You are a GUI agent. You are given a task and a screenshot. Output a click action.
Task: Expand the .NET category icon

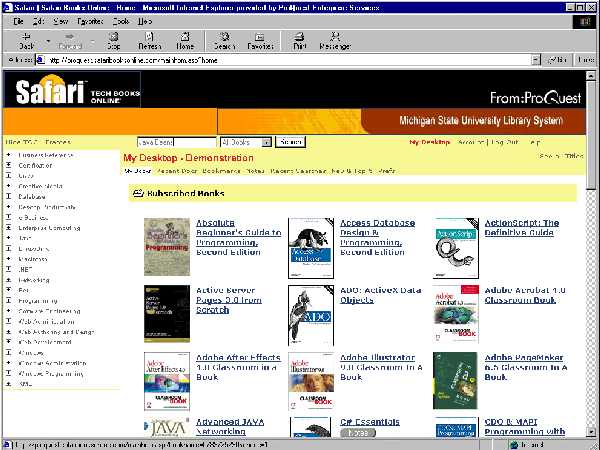pyautogui.click(x=8, y=269)
